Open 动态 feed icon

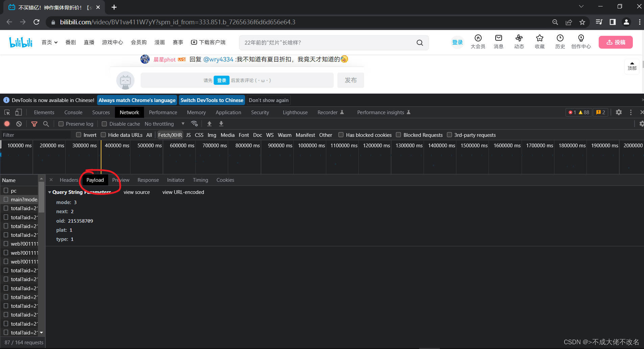click(519, 42)
